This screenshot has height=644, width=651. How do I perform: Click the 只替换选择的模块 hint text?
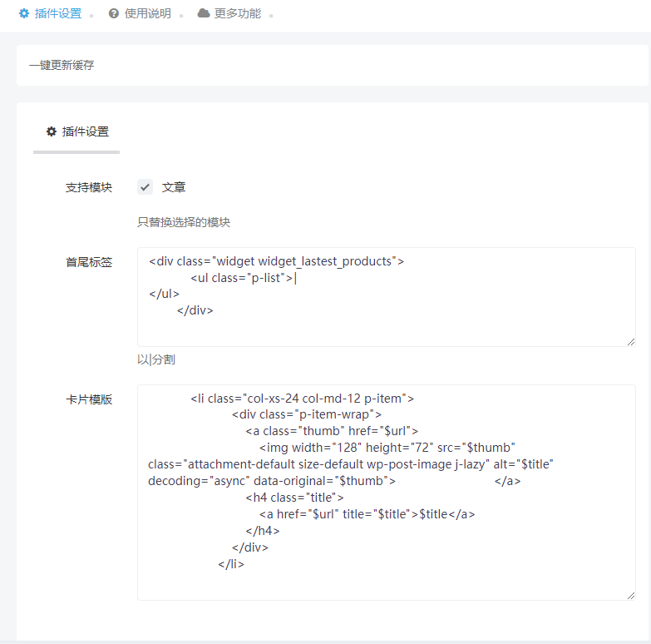184,222
